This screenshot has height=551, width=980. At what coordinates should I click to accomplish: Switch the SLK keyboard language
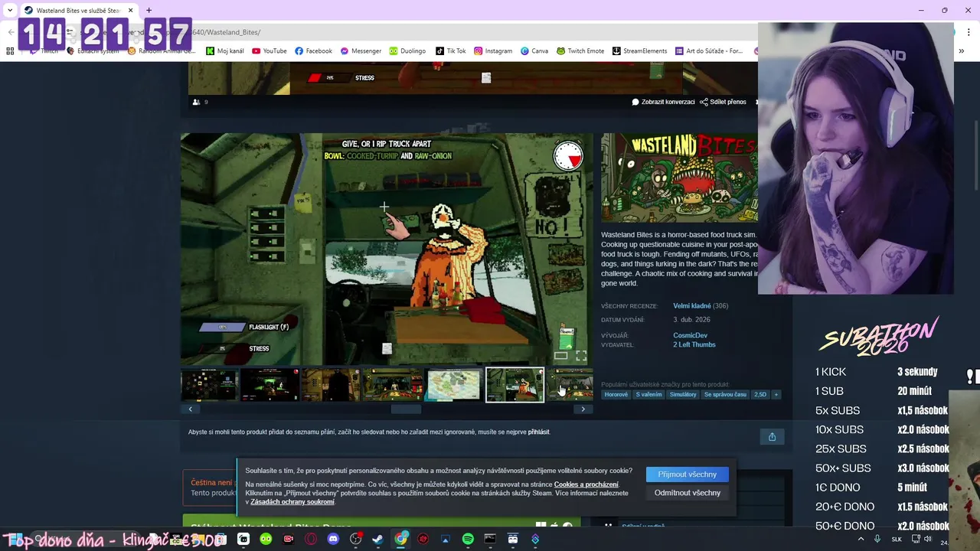pyautogui.click(x=897, y=540)
